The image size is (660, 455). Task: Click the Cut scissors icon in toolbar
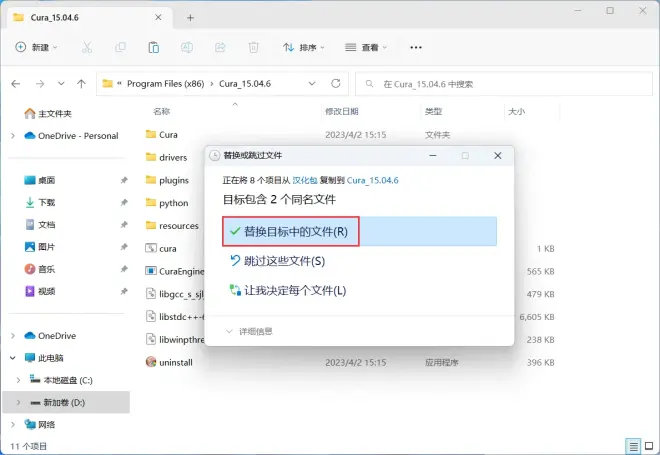(87, 47)
